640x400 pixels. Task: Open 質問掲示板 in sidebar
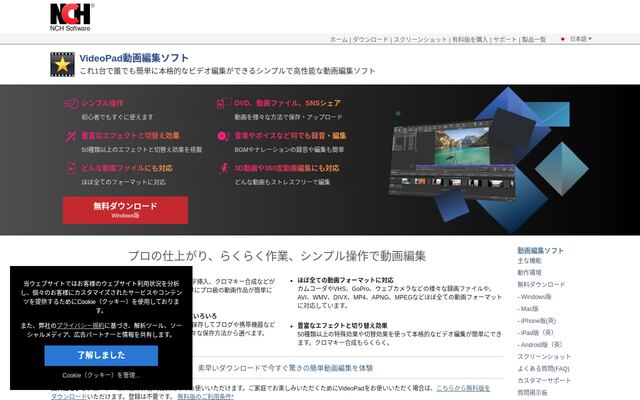(x=533, y=392)
